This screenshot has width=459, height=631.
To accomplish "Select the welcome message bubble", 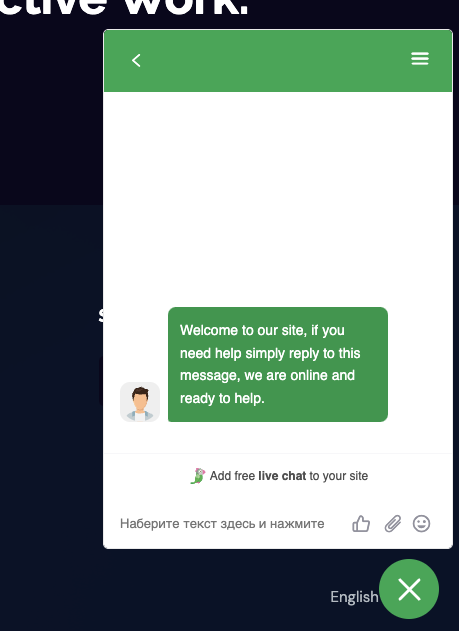I will tap(278, 365).
